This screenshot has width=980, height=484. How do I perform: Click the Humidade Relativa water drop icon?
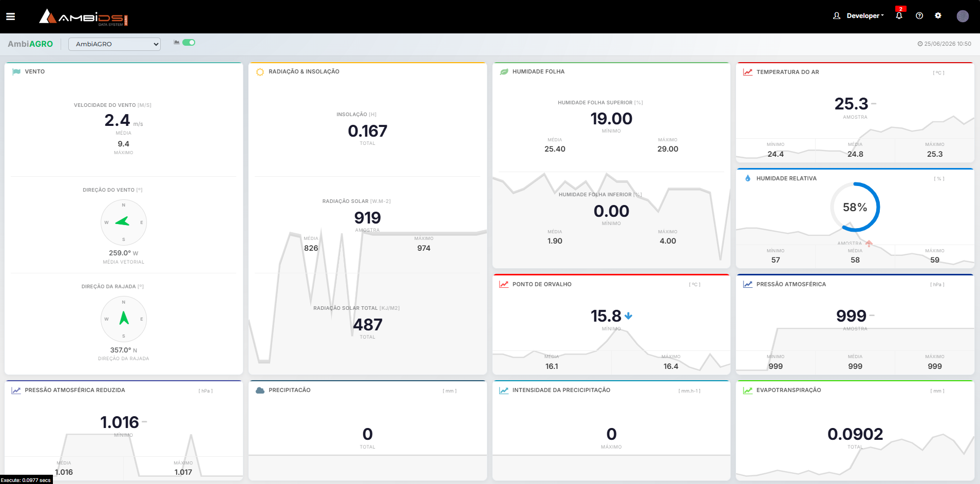[x=748, y=178]
